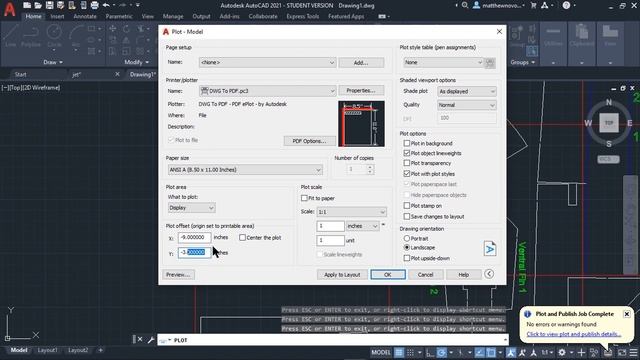Screen dimensions: 640x360
Task: Click the command line wrench customize icon
Action: click(x=151, y=340)
